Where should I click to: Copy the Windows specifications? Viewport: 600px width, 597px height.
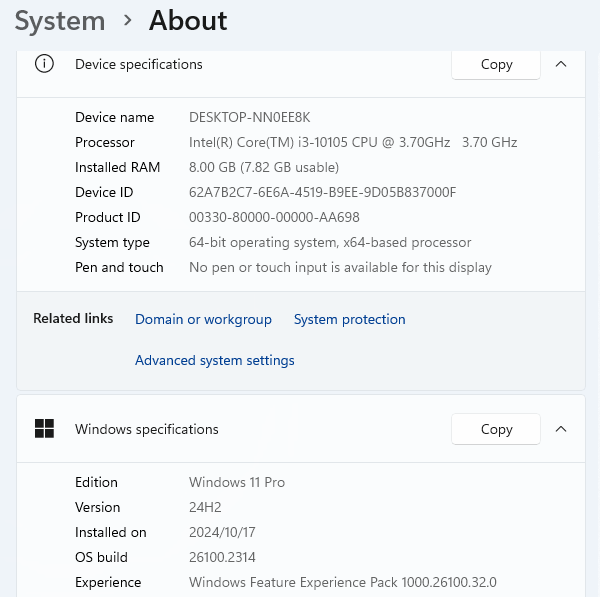[x=496, y=429]
